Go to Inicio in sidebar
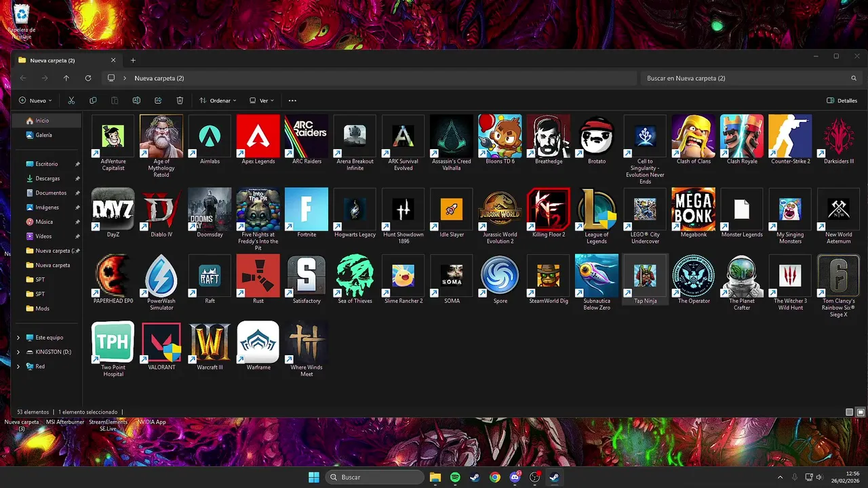Screen dimensions: 868x488 47,121
